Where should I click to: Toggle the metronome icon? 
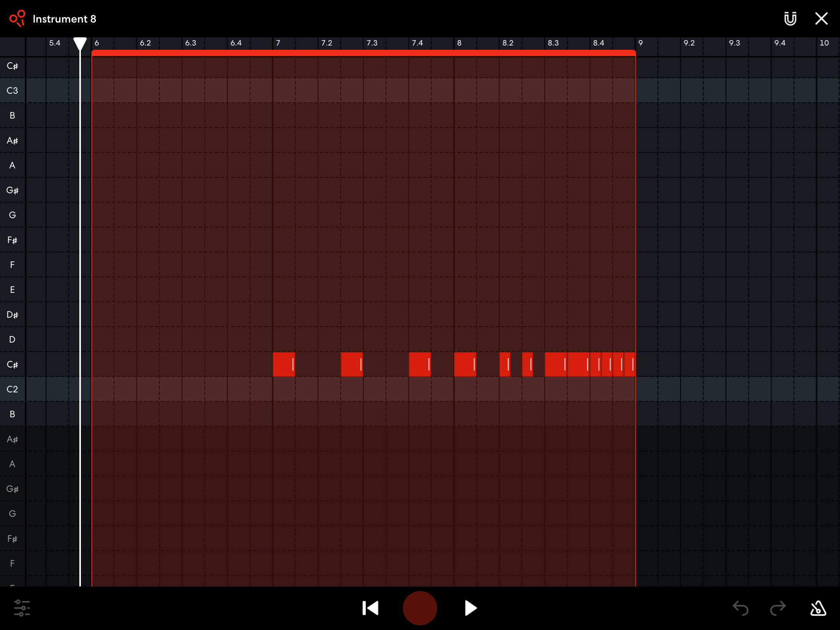[x=818, y=608]
